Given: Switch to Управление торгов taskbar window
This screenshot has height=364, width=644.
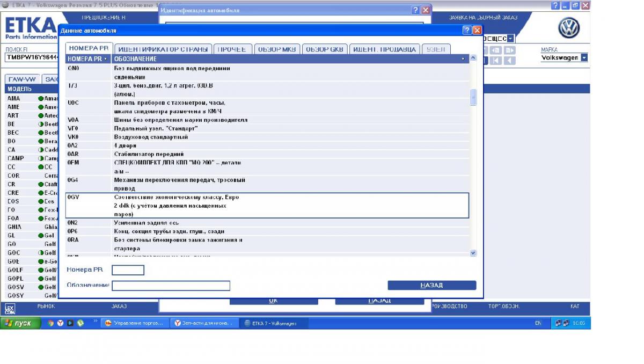Looking at the screenshot, I should (x=136, y=323).
